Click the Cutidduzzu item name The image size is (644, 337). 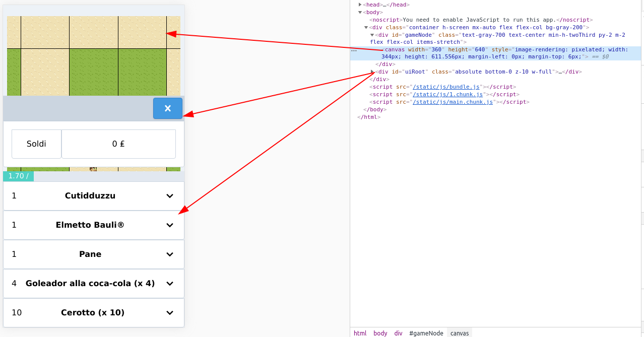[90, 196]
